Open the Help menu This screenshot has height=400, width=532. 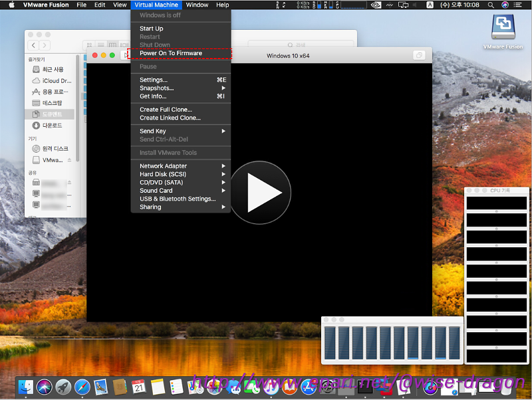click(223, 5)
